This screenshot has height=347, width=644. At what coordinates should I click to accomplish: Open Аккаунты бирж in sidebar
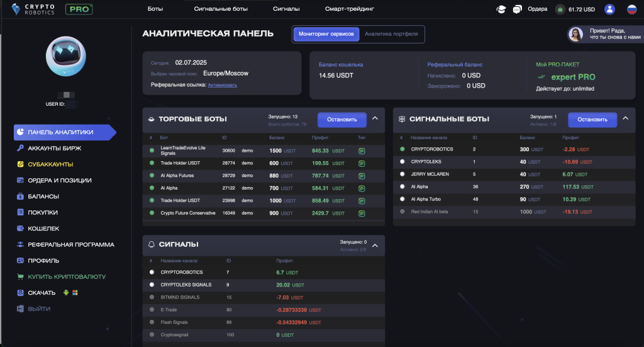pos(55,149)
